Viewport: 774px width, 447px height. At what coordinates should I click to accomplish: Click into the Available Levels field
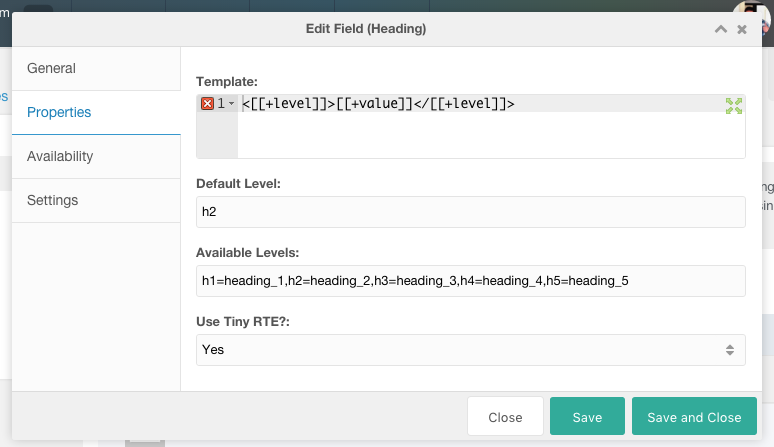point(471,281)
